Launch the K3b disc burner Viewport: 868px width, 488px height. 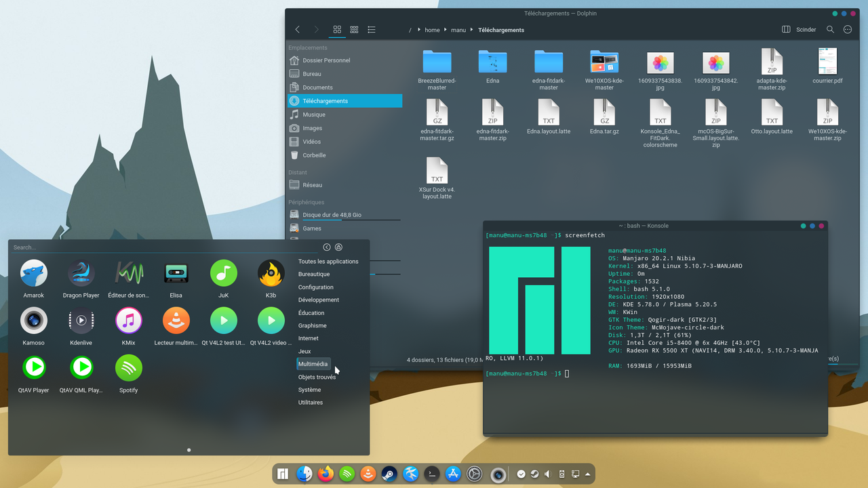(x=271, y=274)
